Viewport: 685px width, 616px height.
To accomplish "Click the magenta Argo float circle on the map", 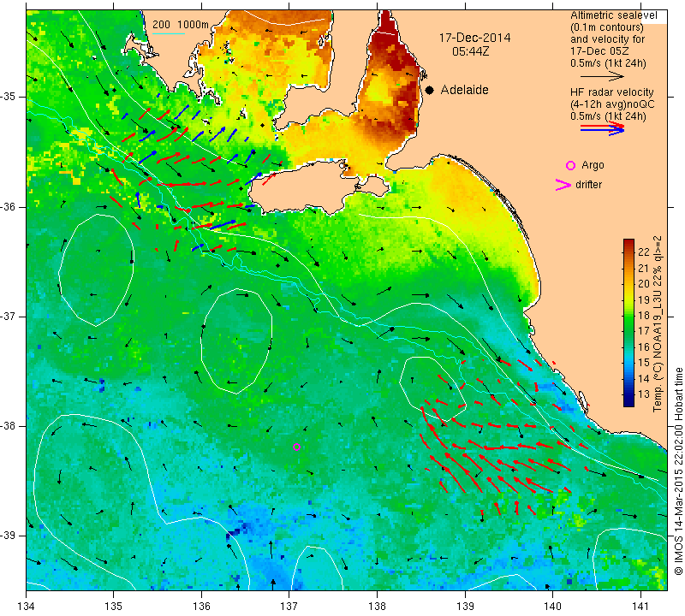I will [x=296, y=447].
